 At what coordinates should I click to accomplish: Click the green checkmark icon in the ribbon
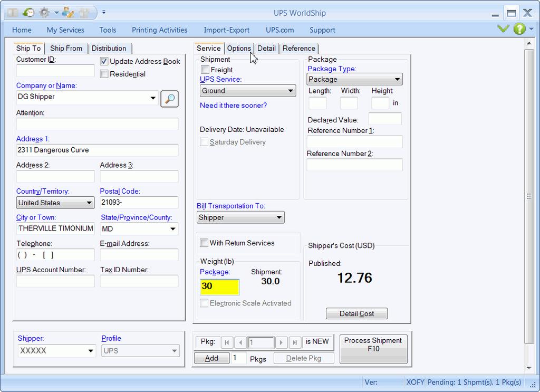point(503,28)
